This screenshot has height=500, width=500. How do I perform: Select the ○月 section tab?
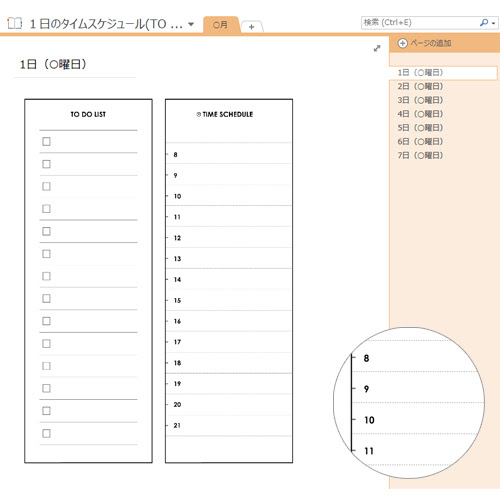pos(220,25)
